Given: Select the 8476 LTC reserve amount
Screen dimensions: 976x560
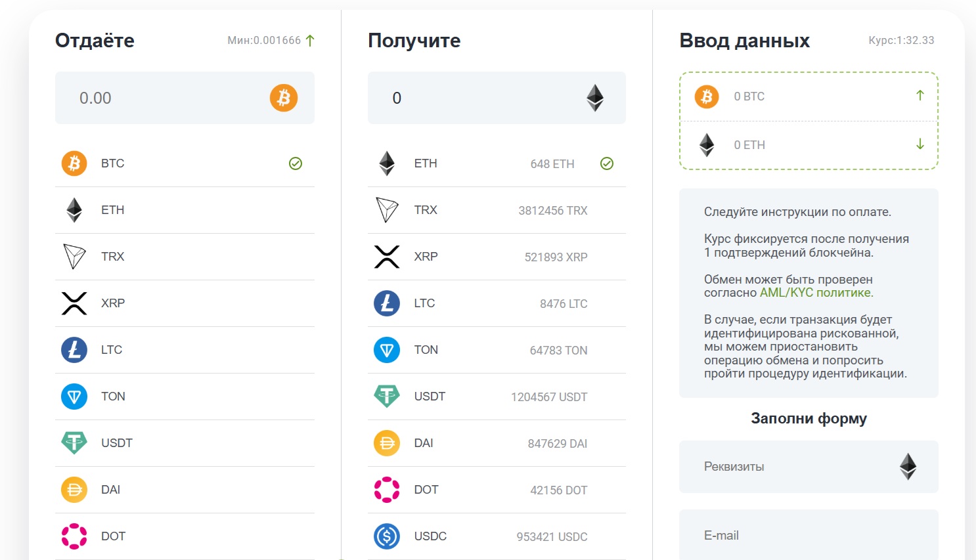Looking at the screenshot, I should tap(564, 304).
